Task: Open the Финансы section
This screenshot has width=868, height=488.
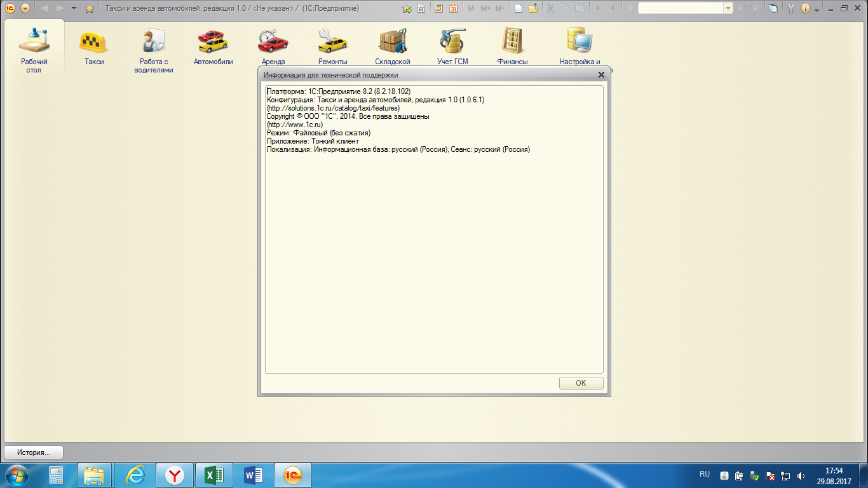Action: coord(512,47)
